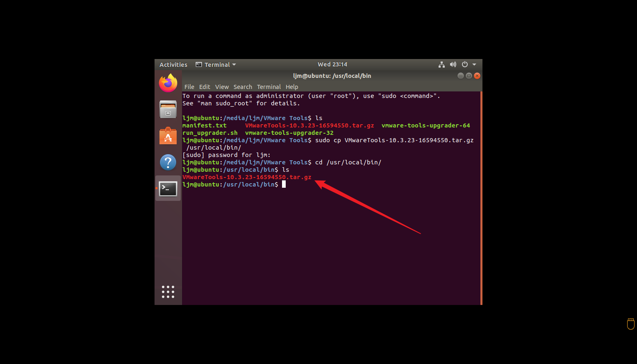Open the View menu

coord(222,87)
